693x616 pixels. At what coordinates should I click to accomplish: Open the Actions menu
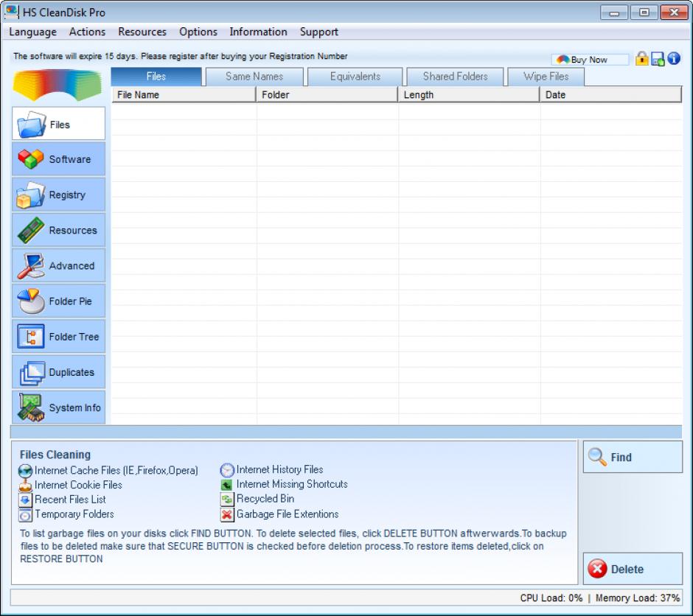point(87,32)
